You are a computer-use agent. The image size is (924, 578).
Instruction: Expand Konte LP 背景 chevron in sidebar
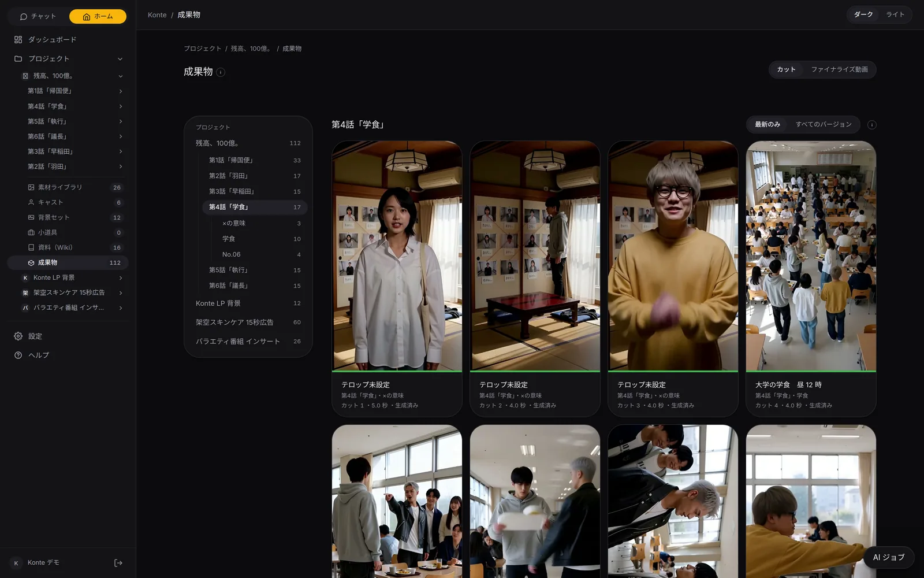(x=121, y=278)
